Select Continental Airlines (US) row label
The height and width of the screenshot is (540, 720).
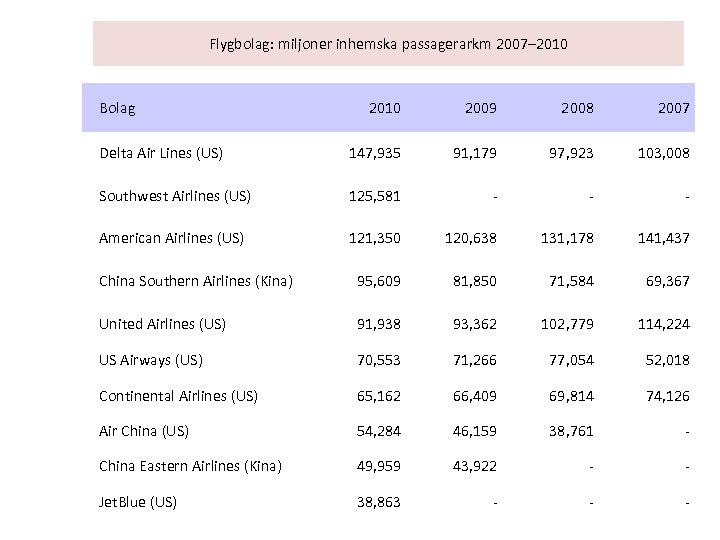pyautogui.click(x=178, y=395)
